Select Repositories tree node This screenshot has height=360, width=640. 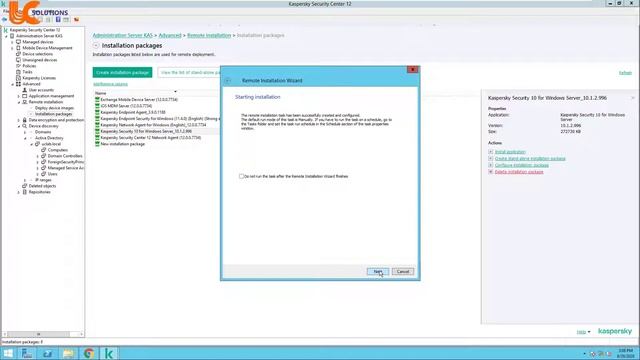[x=40, y=192]
